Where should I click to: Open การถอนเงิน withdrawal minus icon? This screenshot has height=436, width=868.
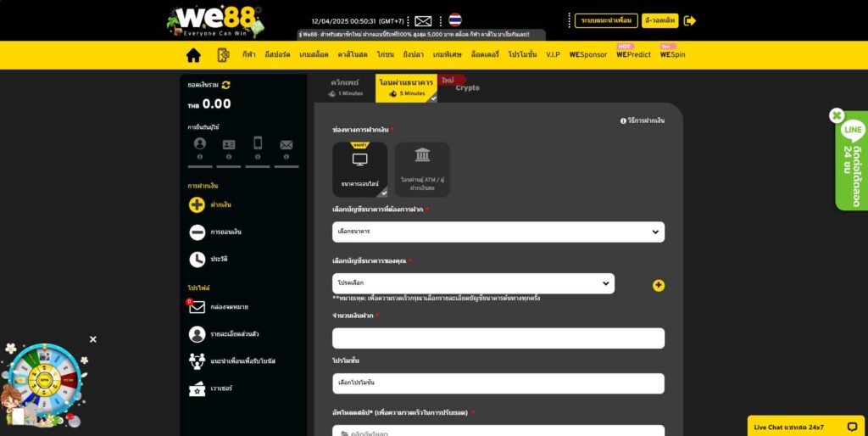coord(197,232)
